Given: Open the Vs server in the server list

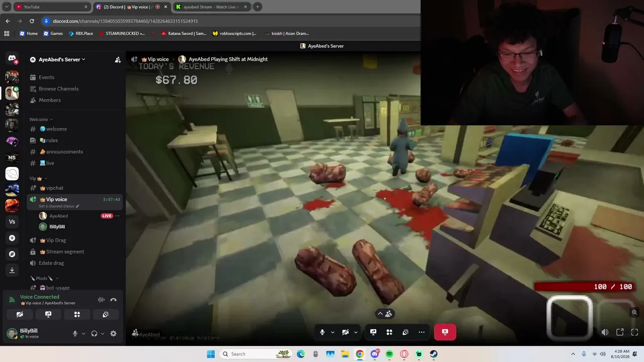Looking at the screenshot, I should pyautogui.click(x=12, y=222).
